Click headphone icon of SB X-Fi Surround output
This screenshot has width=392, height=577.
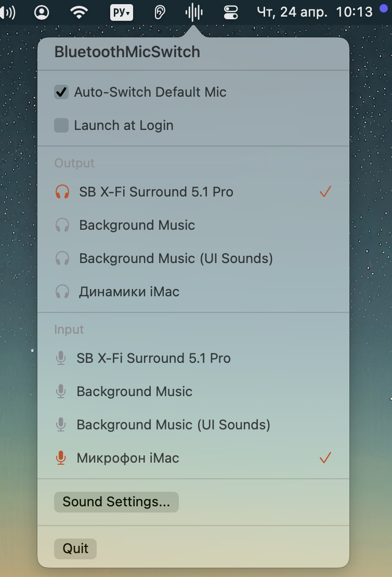tap(62, 192)
